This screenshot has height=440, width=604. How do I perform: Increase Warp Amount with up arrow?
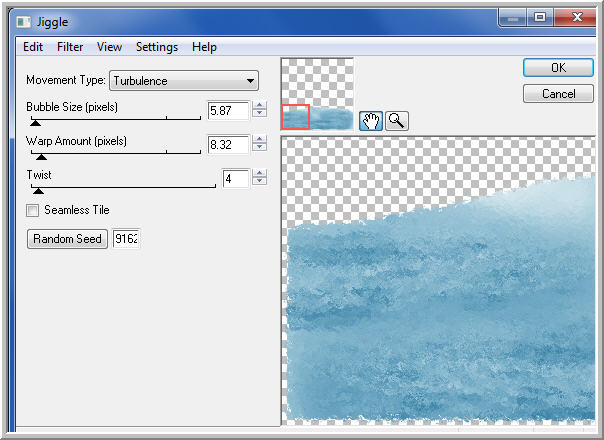259,139
